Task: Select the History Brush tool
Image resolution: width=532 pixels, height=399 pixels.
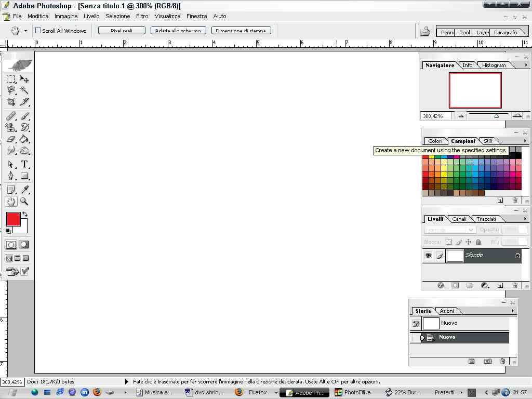Action: [24, 128]
